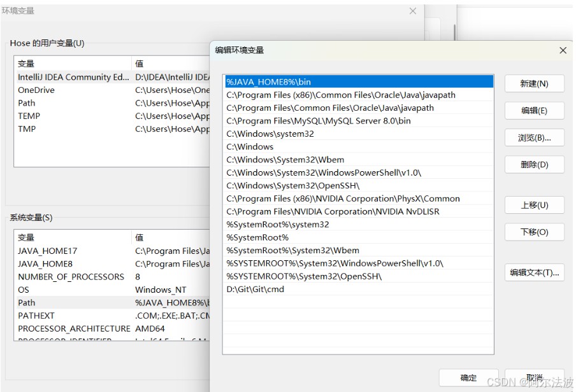The image size is (576, 392).
Task: Move entry down with 下移(O)
Action: coord(534,232)
